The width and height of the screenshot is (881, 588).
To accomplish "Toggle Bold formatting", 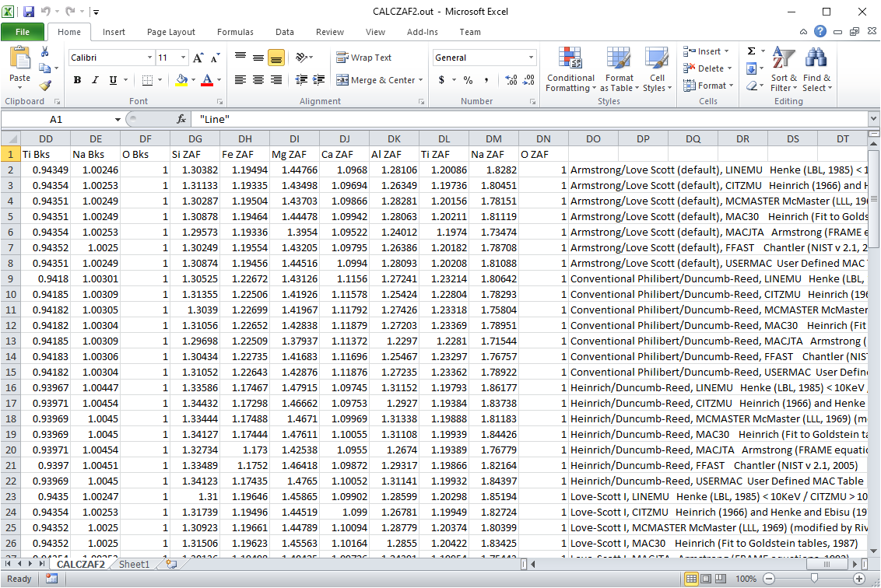I will (77, 80).
